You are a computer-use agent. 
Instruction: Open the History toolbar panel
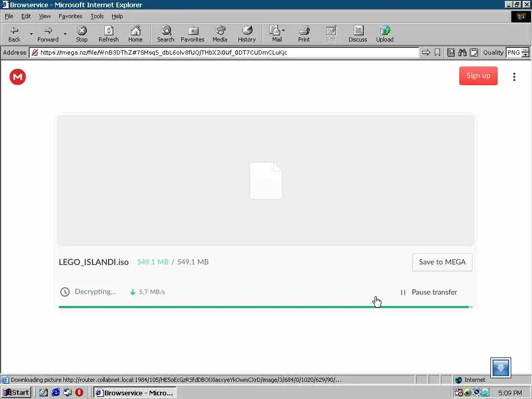coord(247,34)
